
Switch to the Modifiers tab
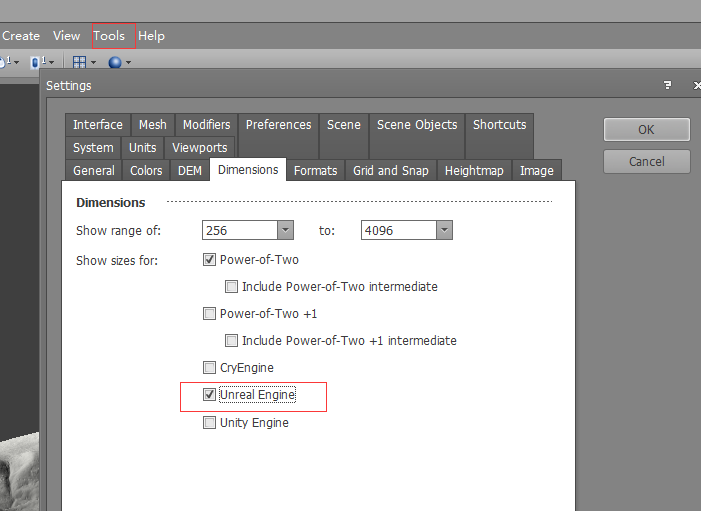tap(207, 125)
